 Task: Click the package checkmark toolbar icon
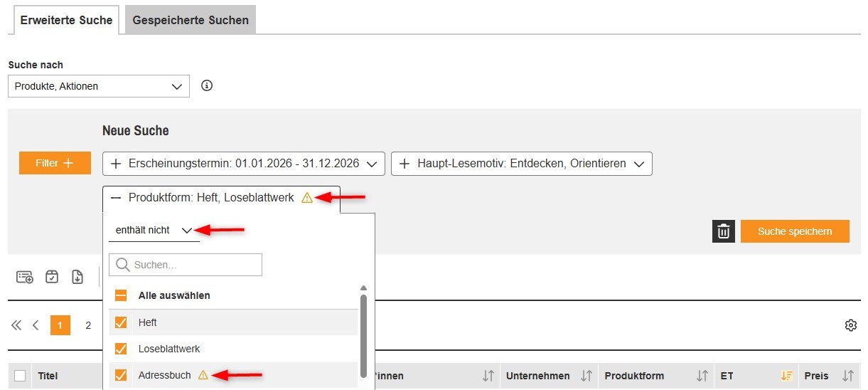(x=52, y=277)
